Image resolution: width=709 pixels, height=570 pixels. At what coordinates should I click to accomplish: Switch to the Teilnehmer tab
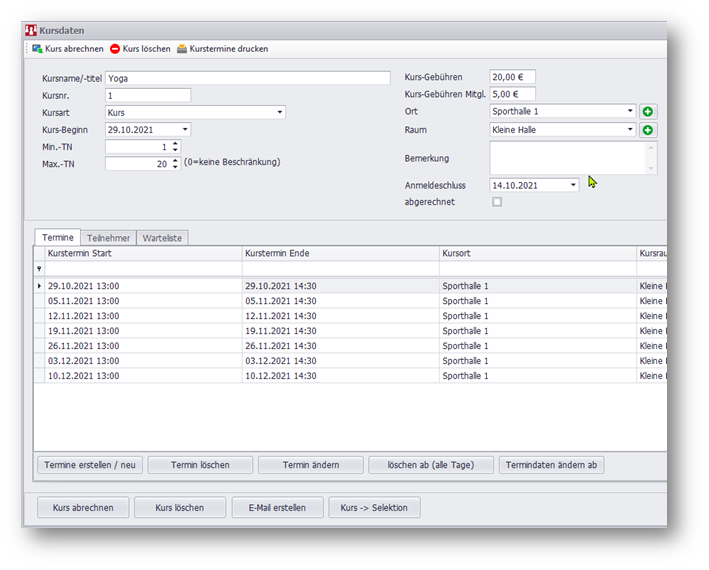[108, 238]
